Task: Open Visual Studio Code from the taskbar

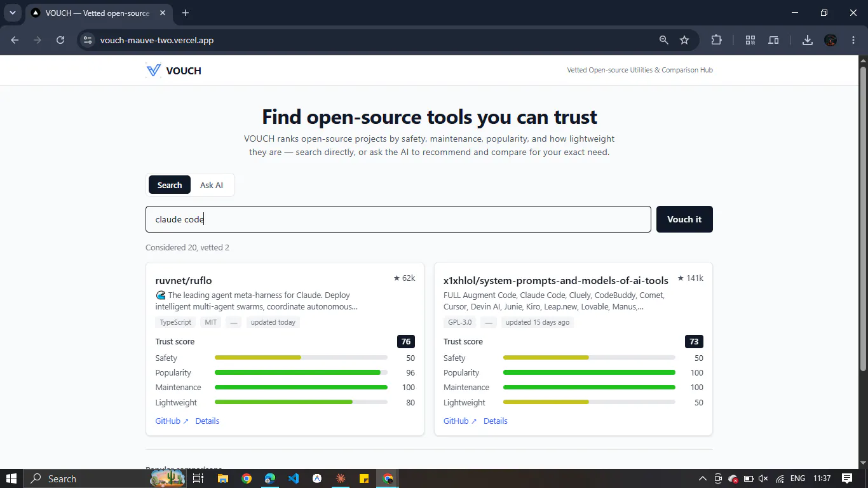Action: pos(293,478)
